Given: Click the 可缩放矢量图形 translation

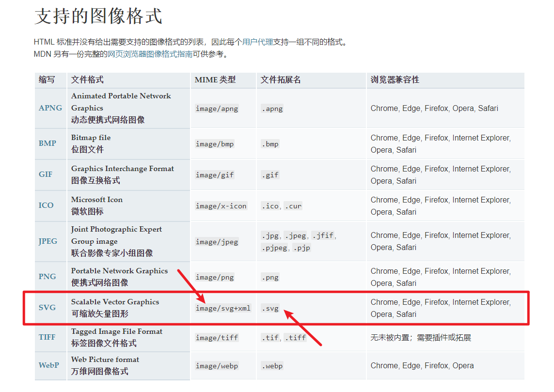Looking at the screenshot, I should pyautogui.click(x=100, y=314).
